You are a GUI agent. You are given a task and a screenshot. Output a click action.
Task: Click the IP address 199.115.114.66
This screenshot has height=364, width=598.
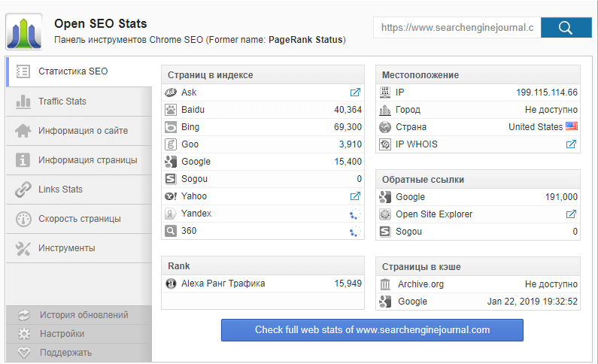[x=547, y=93]
